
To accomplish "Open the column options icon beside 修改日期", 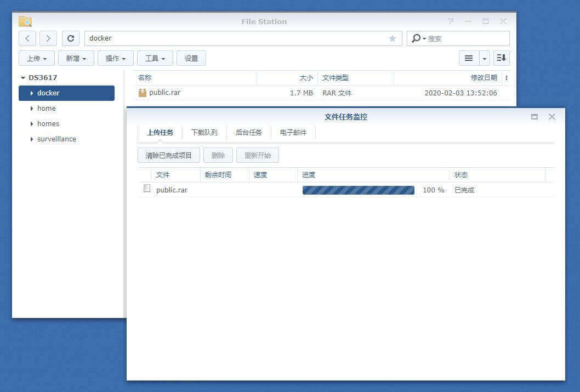I will (506, 77).
